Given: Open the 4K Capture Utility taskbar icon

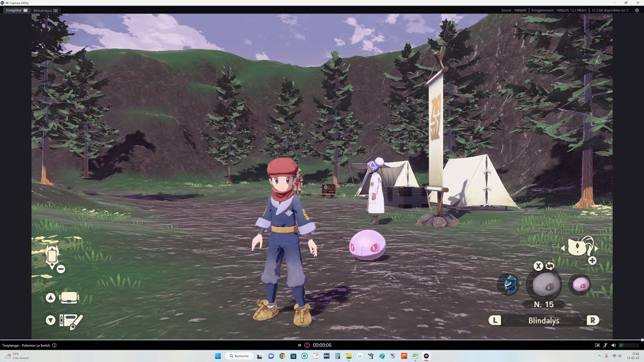Looking at the screenshot, I should [426, 356].
